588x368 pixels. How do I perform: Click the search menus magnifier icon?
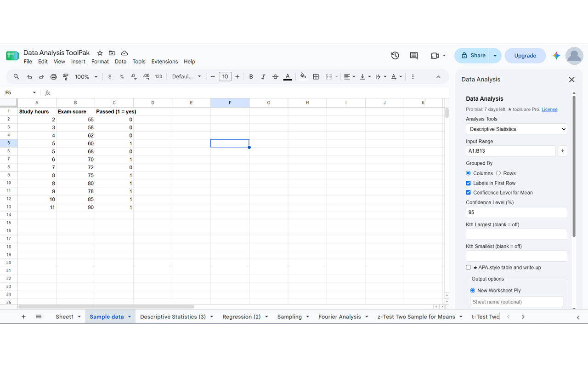tap(17, 77)
